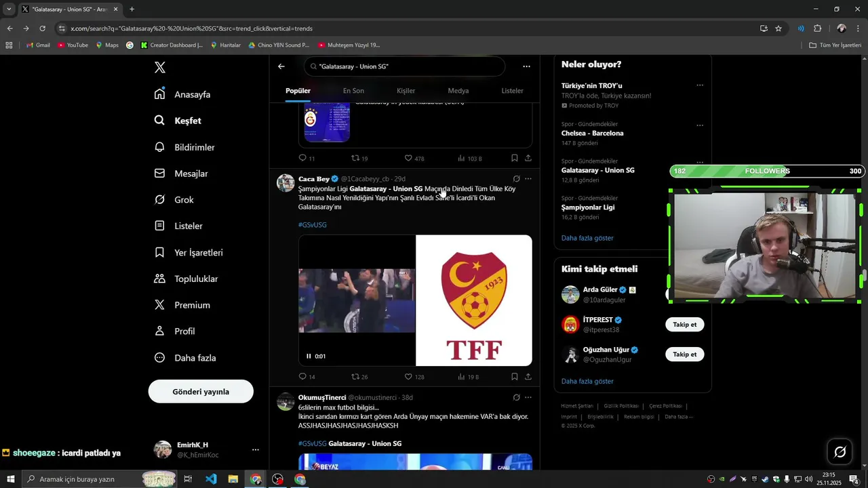Open more options on Caca Bey post
Screen dimensions: 868x488
[528, 179]
